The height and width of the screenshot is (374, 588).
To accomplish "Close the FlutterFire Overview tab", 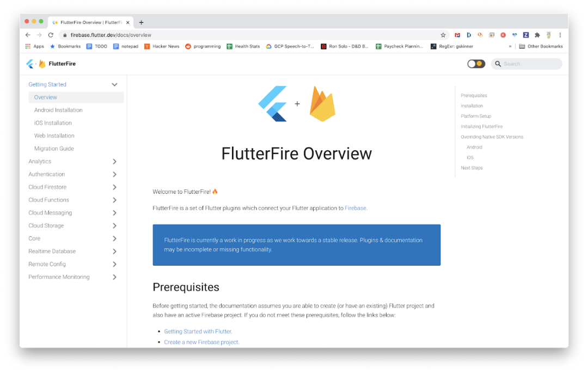I will 128,22.
